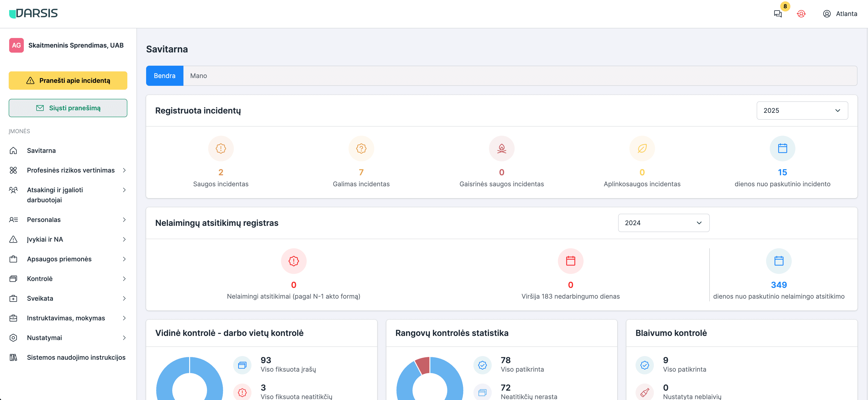The height and width of the screenshot is (400, 868).
Task: Expand the Instruktavimas, mokymas chevron
Action: [x=124, y=318]
